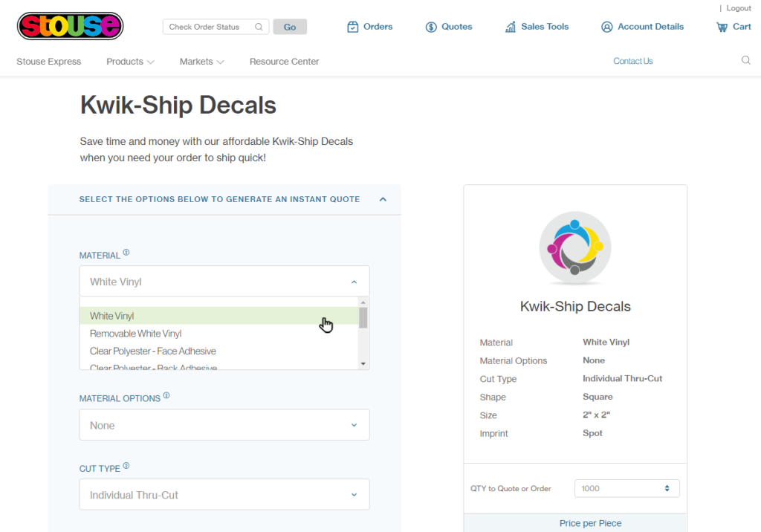Click the Cut Type info icon

pos(126,466)
